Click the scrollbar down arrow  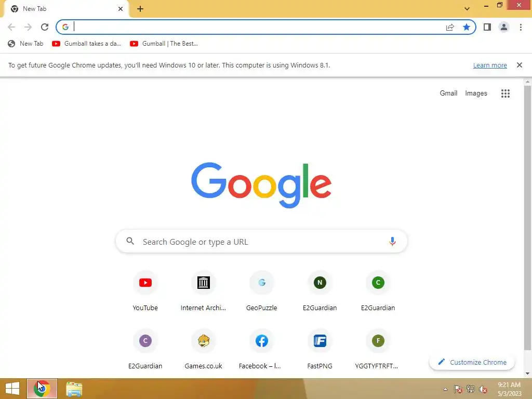pos(527,374)
